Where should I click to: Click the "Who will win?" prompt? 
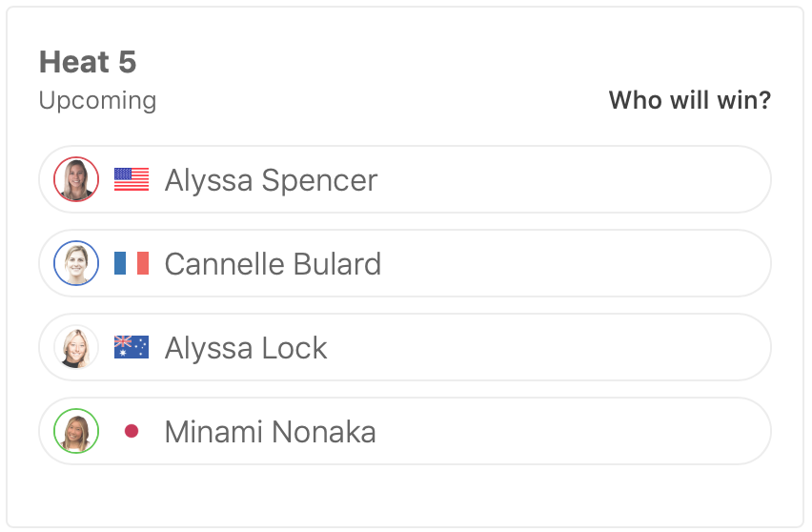[x=689, y=100]
